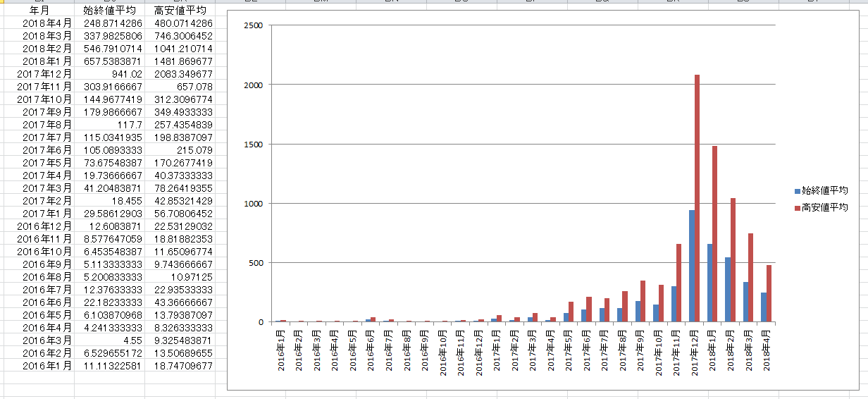Select the blue bar for 2017年12月

point(691,266)
